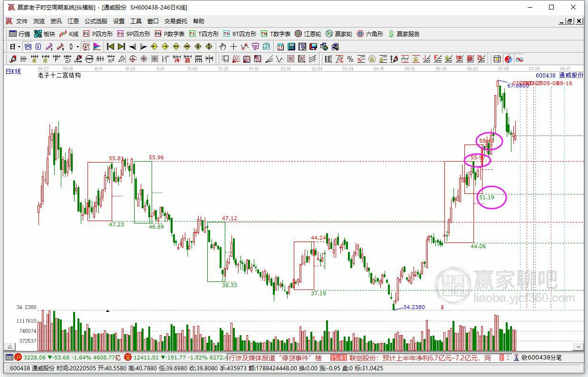The height and width of the screenshot is (377, 588).
Task: Open the T数字表 tool
Action: click(275, 34)
